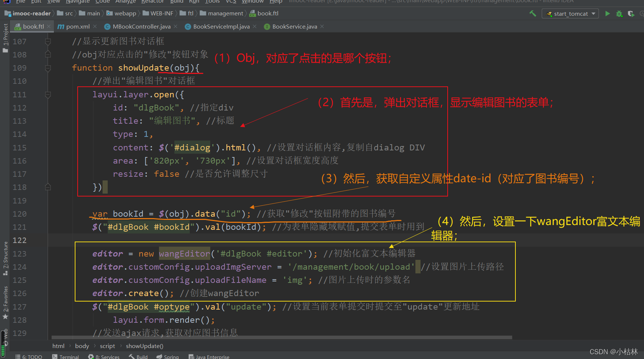Click the main folder breadcrumb
This screenshot has height=359, width=644.
(90, 14)
